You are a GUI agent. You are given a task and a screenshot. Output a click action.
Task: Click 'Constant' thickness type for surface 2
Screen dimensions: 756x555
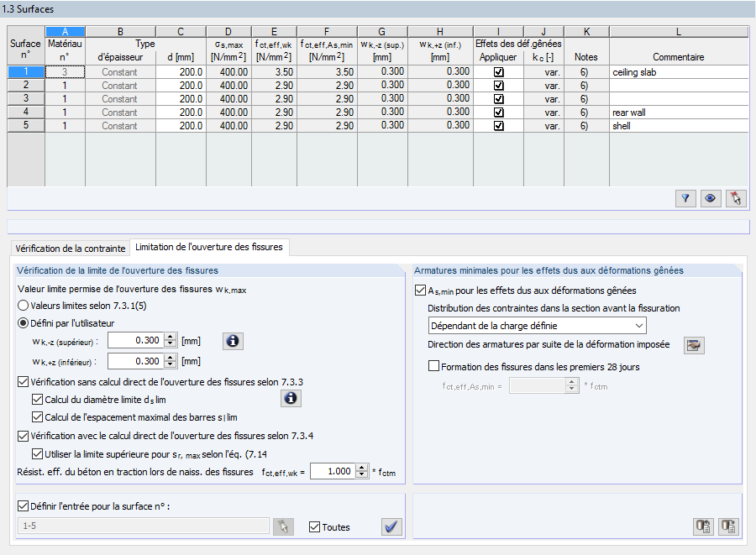[120, 86]
